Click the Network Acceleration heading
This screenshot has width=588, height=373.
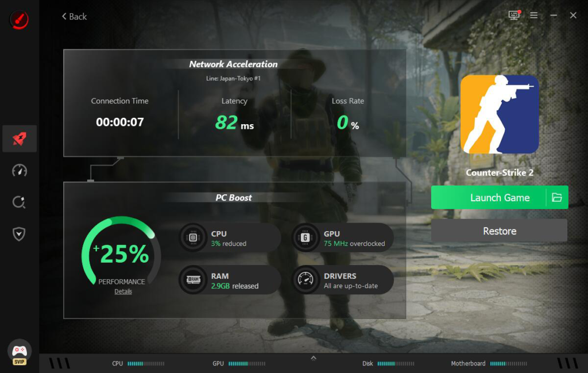click(233, 64)
